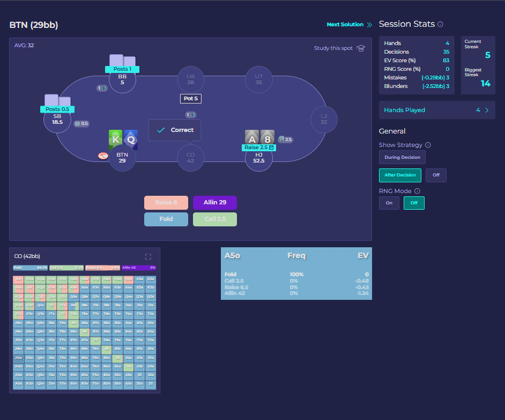This screenshot has width=505, height=420.
Task: Select the 22 cell in range grid
Action: pos(151,384)
